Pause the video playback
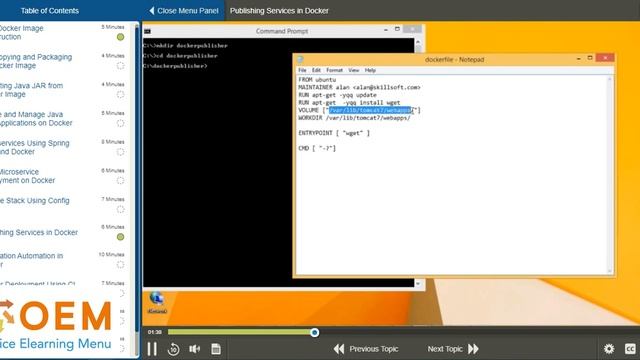Screen dimensions: 640x360 [152, 349]
